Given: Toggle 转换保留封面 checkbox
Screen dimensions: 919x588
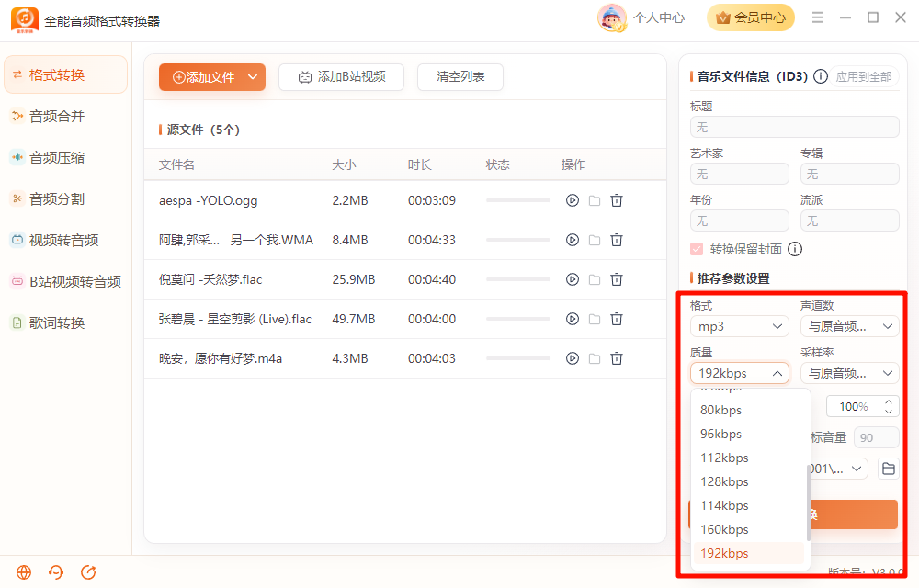Looking at the screenshot, I should point(697,249).
